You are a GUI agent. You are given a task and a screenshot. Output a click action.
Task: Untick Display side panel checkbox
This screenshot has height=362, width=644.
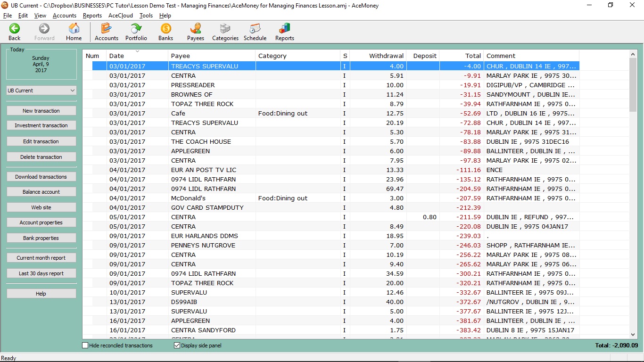(177, 346)
